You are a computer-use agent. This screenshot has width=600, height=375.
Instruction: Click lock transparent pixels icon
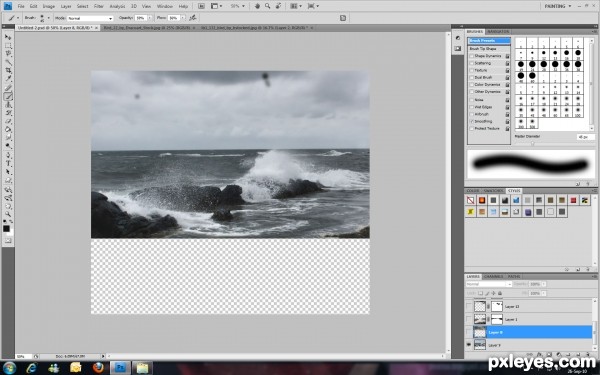pyautogui.click(x=480, y=293)
